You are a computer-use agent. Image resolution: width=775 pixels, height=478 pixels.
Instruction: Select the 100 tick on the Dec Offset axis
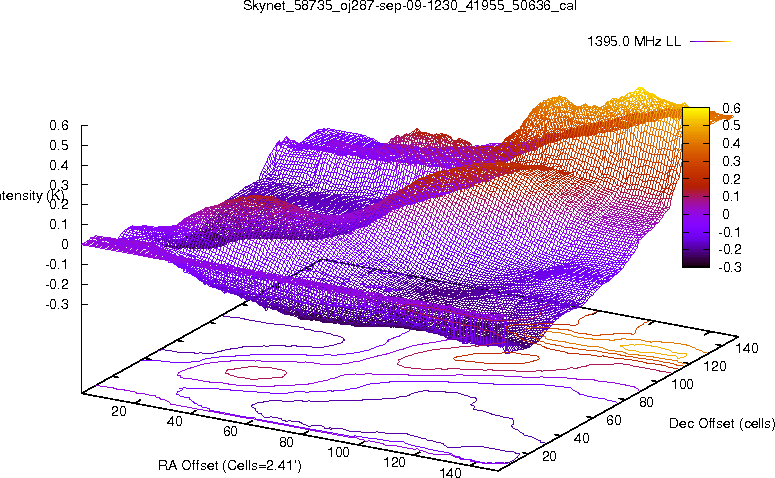point(682,384)
